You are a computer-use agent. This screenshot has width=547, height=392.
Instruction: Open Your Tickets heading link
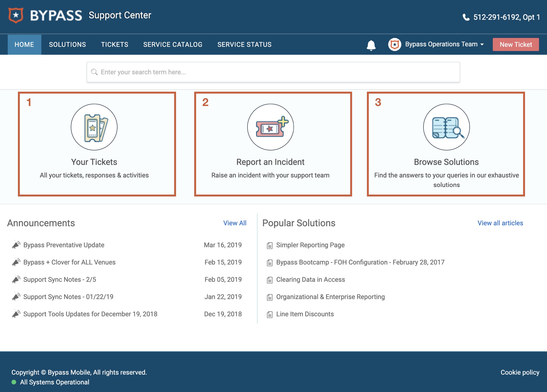(x=94, y=162)
